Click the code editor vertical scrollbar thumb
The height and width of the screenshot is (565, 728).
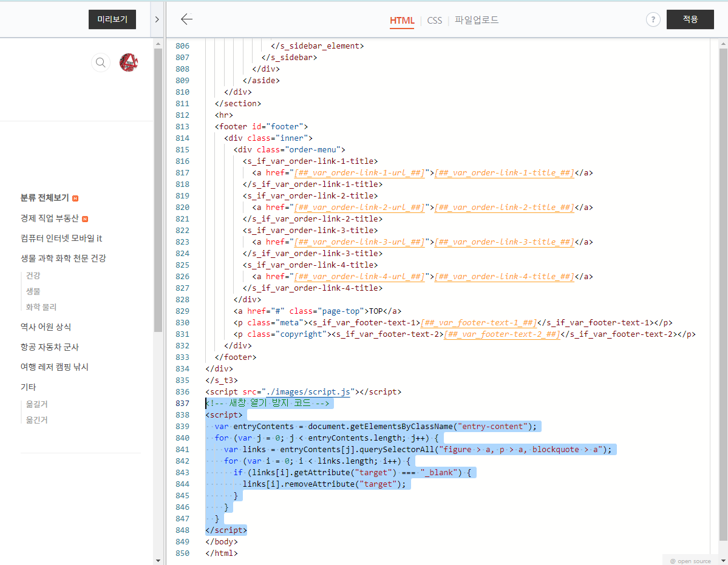pyautogui.click(x=723, y=294)
